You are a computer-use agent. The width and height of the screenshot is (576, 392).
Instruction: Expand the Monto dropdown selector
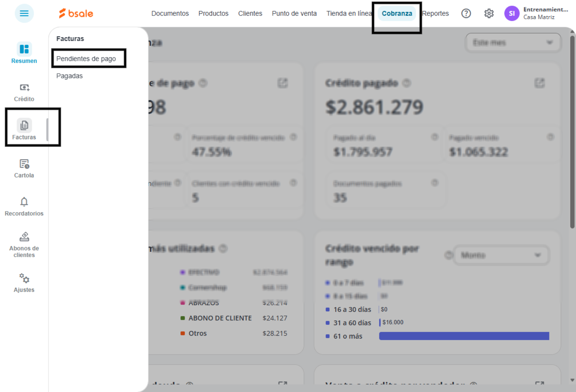click(502, 255)
